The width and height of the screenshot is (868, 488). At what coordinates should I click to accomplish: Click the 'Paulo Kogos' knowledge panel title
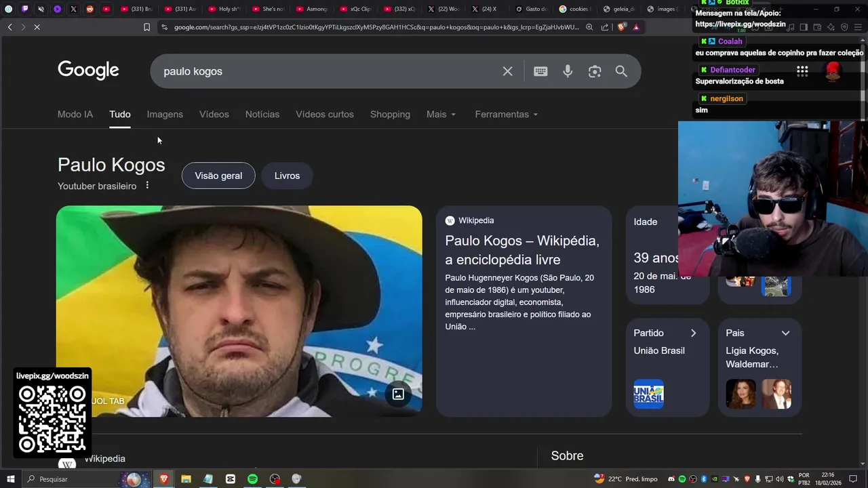(x=111, y=165)
